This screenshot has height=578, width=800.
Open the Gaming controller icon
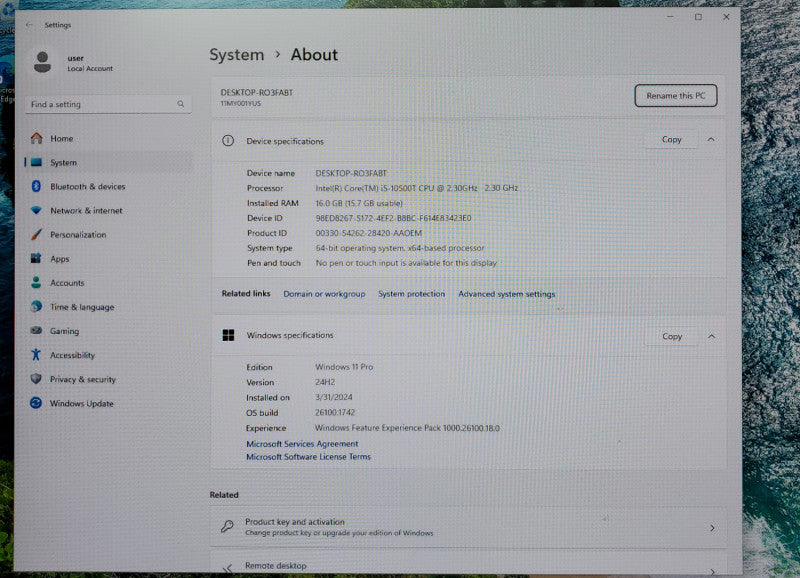[x=36, y=331]
